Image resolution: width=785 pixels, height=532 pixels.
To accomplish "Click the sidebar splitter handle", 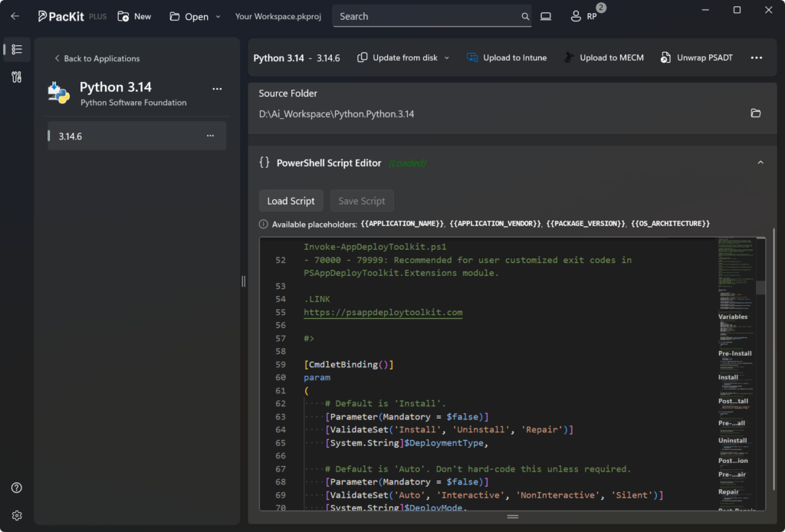I will [244, 281].
